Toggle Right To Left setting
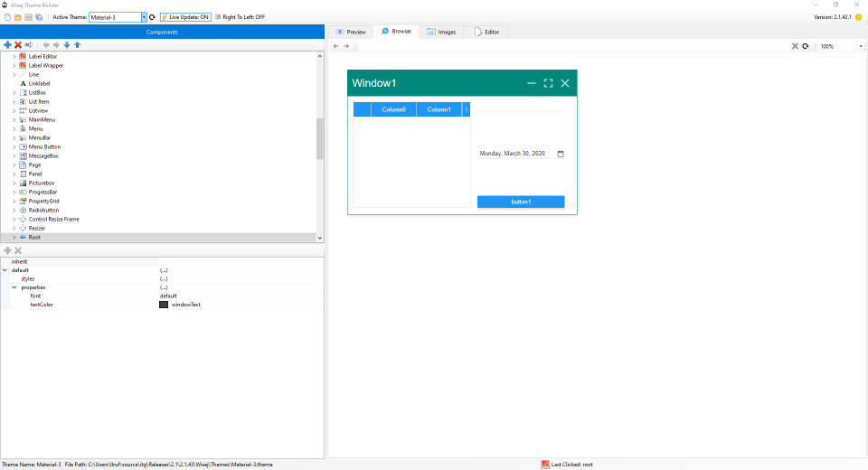 [x=240, y=17]
